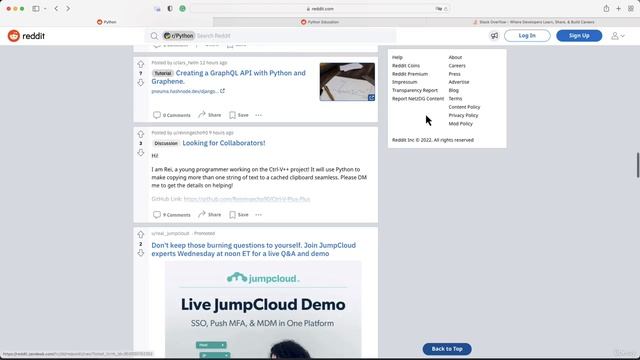This screenshot has height=360, width=640.
Task: Upvote the JumpCloud promoted post
Action: [140, 234]
